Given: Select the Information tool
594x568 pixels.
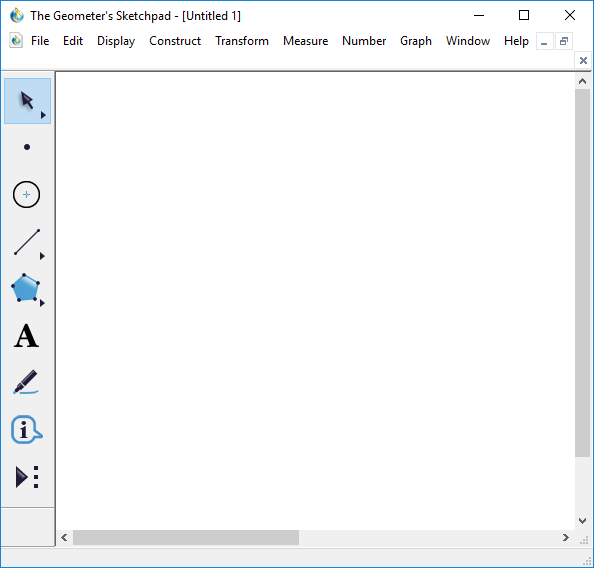Looking at the screenshot, I should (x=27, y=429).
